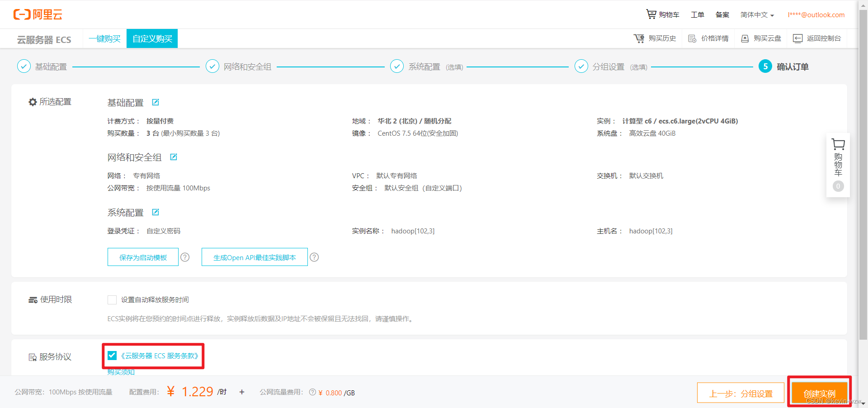Click 购买云盘
This screenshot has height=408, width=868.
(761, 38)
